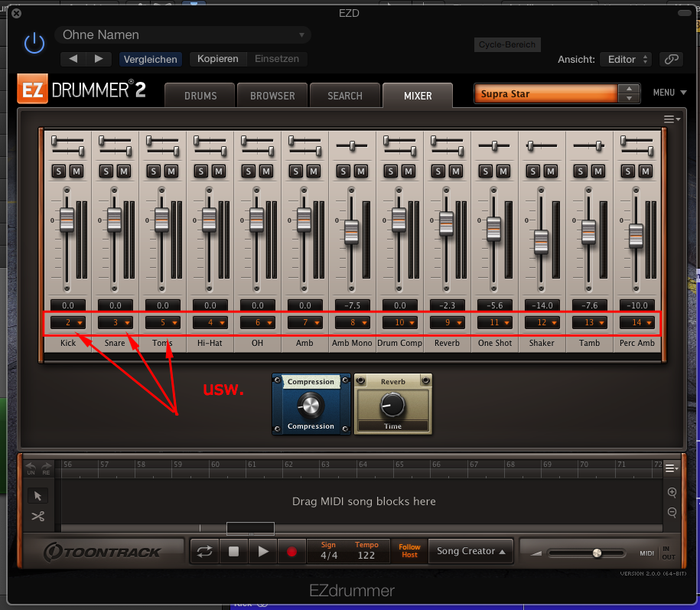Open the Drum Comp output dropdown

point(399,322)
